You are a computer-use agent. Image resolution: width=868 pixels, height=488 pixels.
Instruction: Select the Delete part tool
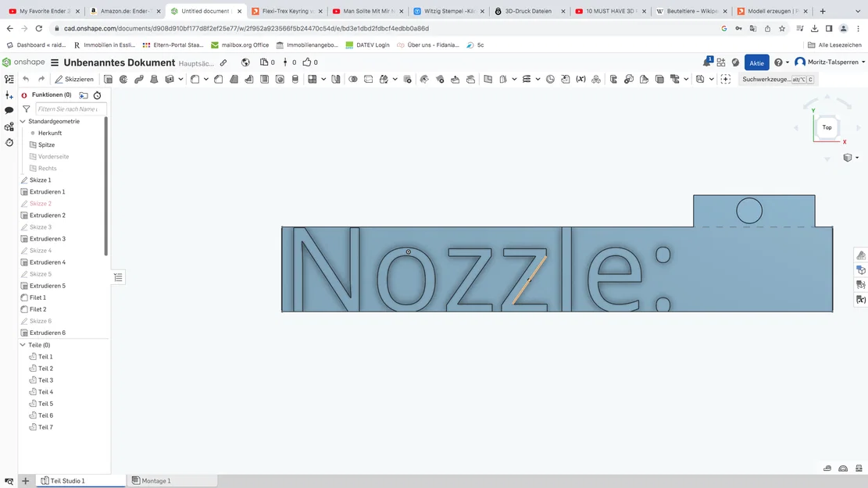pyautogui.click(x=407, y=79)
